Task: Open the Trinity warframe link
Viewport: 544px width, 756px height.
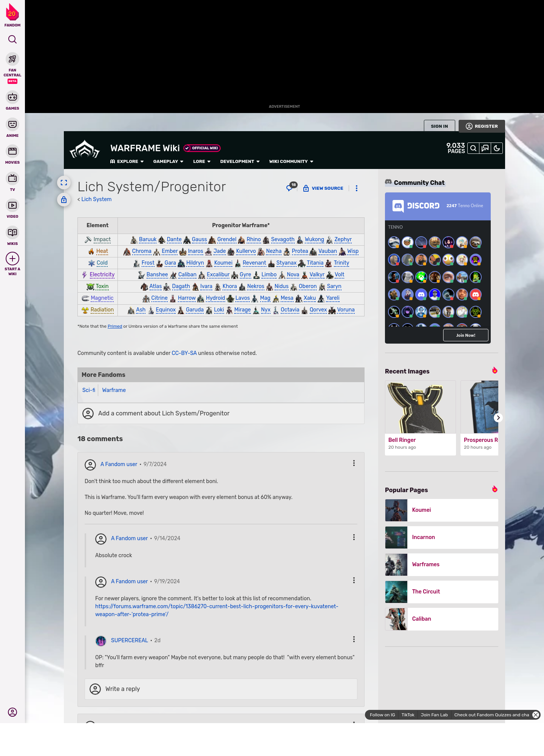Action: pos(342,263)
